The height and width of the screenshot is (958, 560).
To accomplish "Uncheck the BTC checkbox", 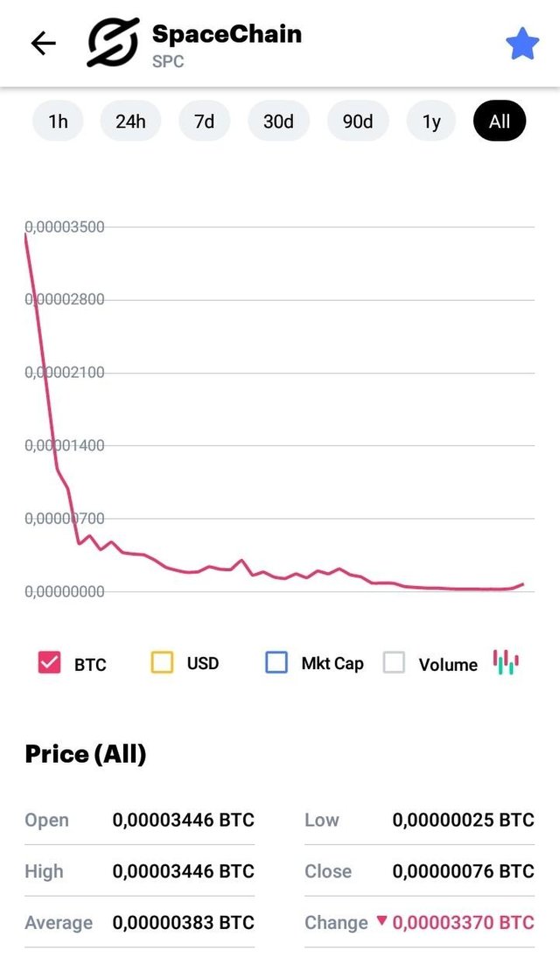I will point(49,663).
